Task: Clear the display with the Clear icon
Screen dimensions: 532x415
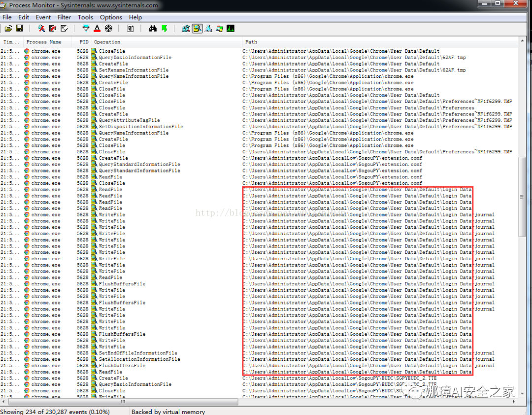Action: click(x=64, y=29)
